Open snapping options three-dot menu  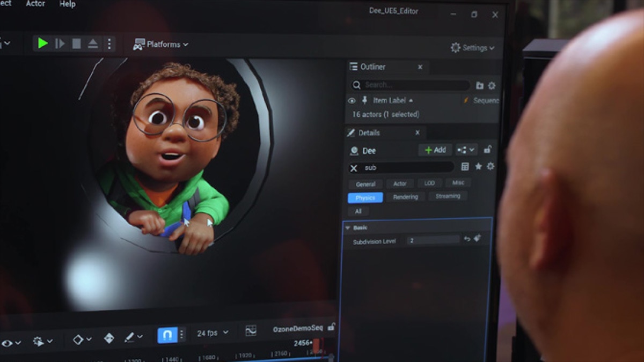181,335
